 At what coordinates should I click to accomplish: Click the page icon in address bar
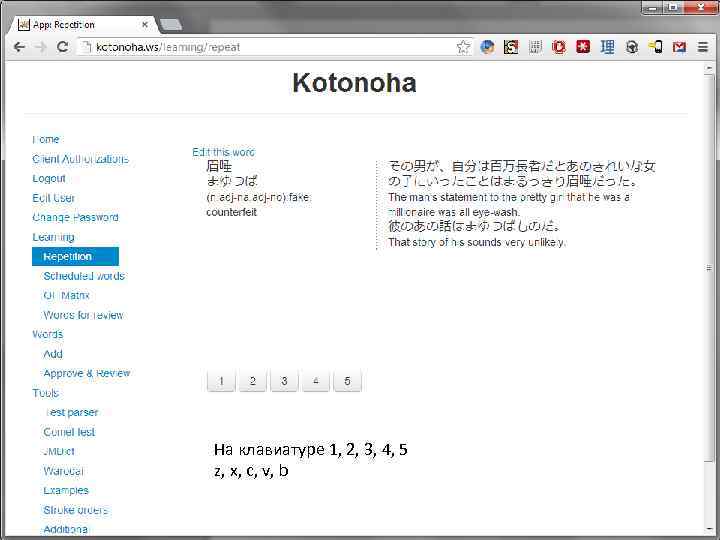tap(85, 47)
